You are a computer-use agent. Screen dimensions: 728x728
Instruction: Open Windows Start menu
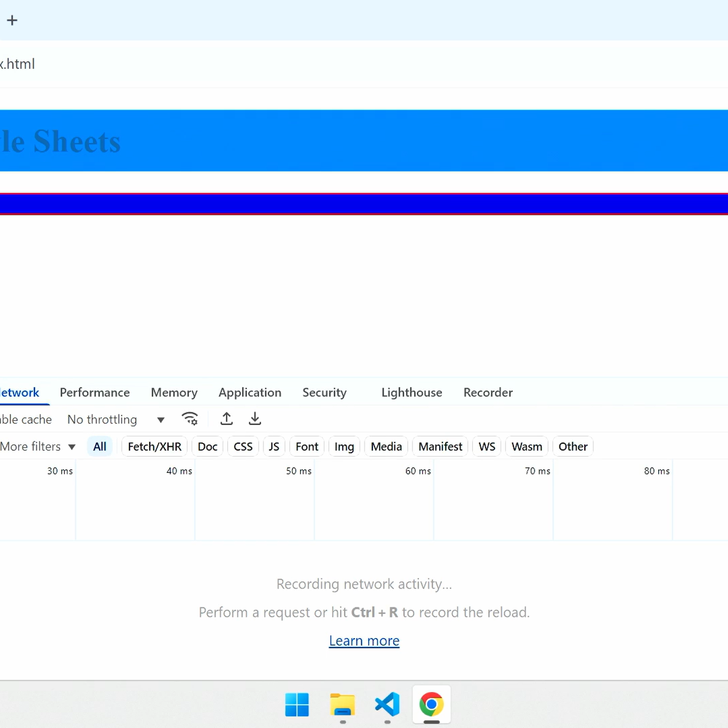[x=297, y=704]
